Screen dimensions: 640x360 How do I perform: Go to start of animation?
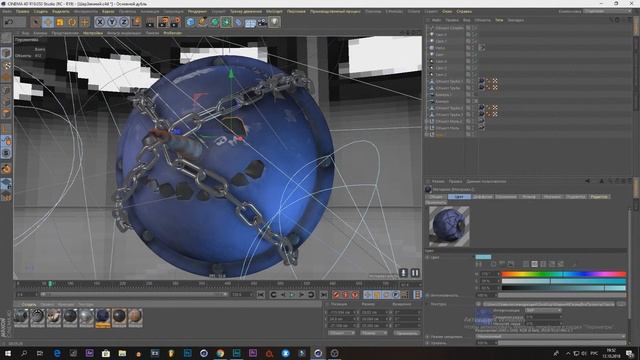pyautogui.click(x=260, y=295)
